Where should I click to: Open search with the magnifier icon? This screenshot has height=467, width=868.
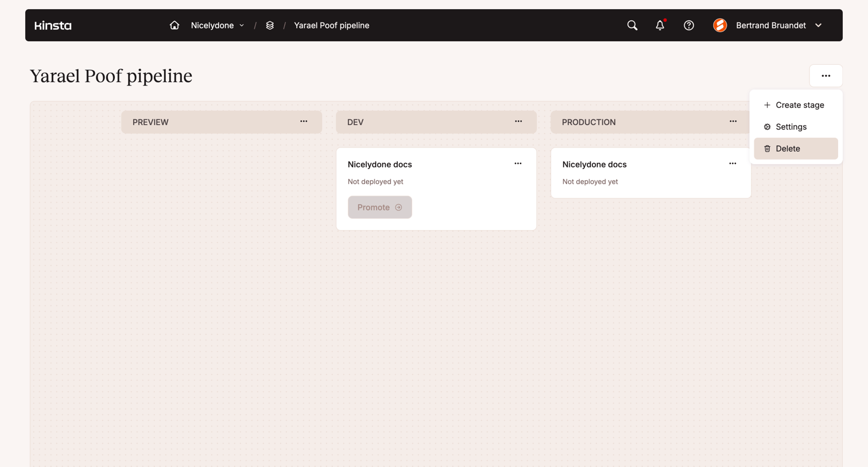632,25
